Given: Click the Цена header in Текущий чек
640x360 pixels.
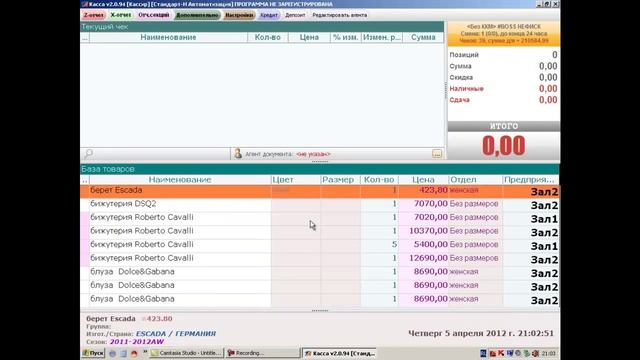Looking at the screenshot, I should click(x=309, y=37).
